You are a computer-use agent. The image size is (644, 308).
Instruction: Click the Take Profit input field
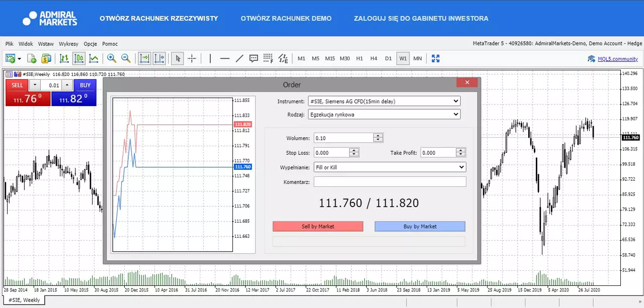tap(439, 153)
